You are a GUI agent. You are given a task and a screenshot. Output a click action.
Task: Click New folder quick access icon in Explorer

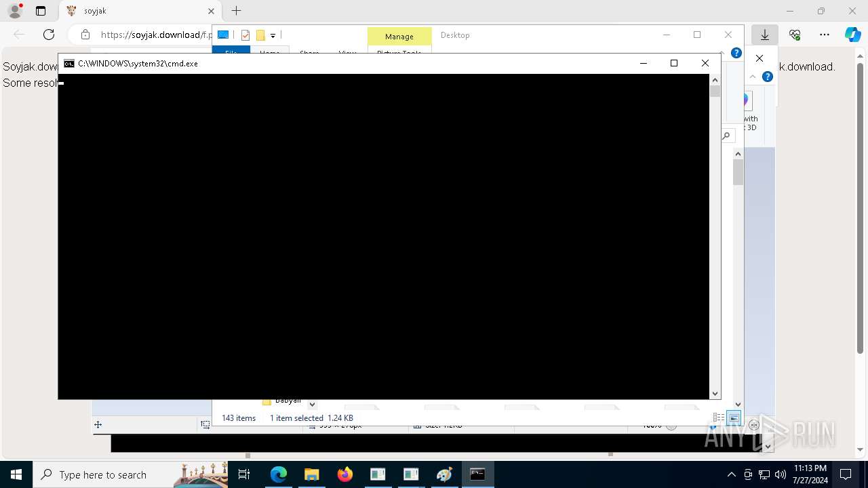(260, 35)
